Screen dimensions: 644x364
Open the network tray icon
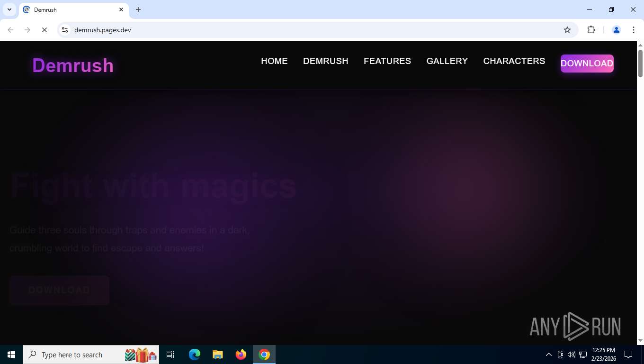point(583,355)
